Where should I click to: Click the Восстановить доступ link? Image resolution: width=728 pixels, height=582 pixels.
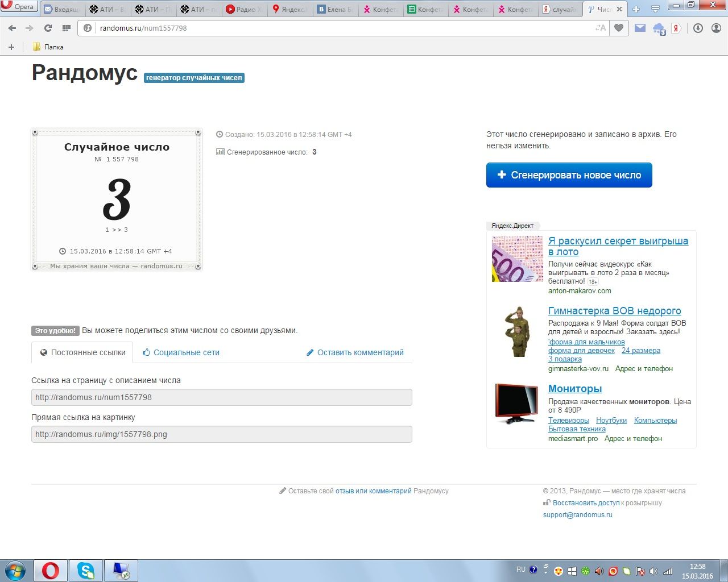[x=586, y=503]
